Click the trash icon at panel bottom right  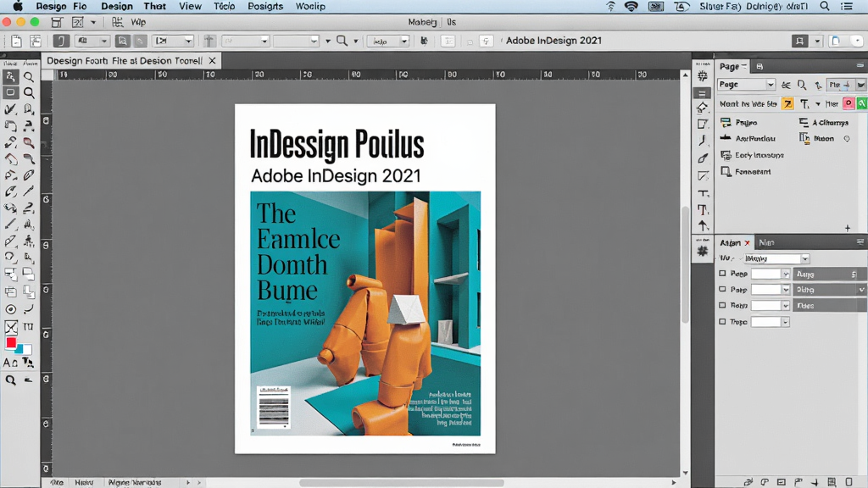click(x=849, y=482)
